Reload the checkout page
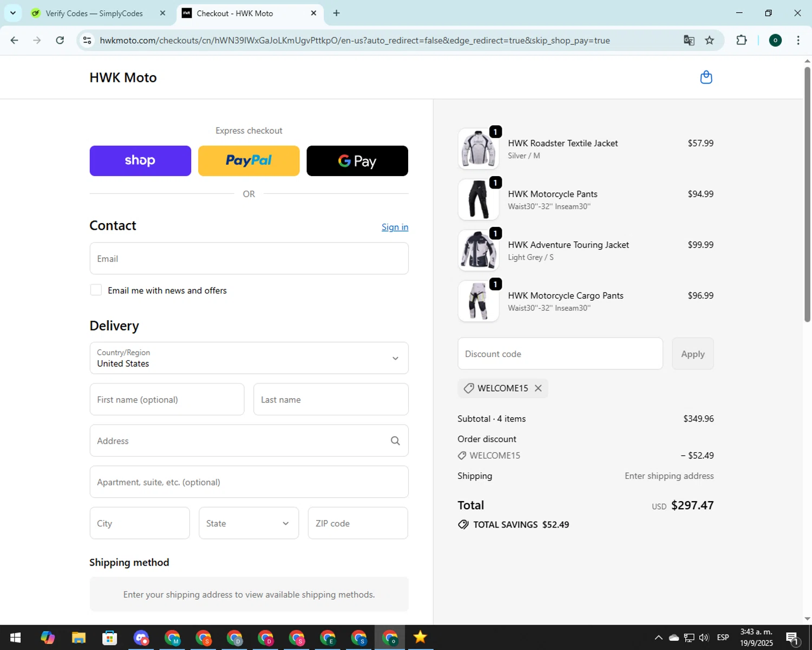The image size is (812, 650). click(x=60, y=41)
